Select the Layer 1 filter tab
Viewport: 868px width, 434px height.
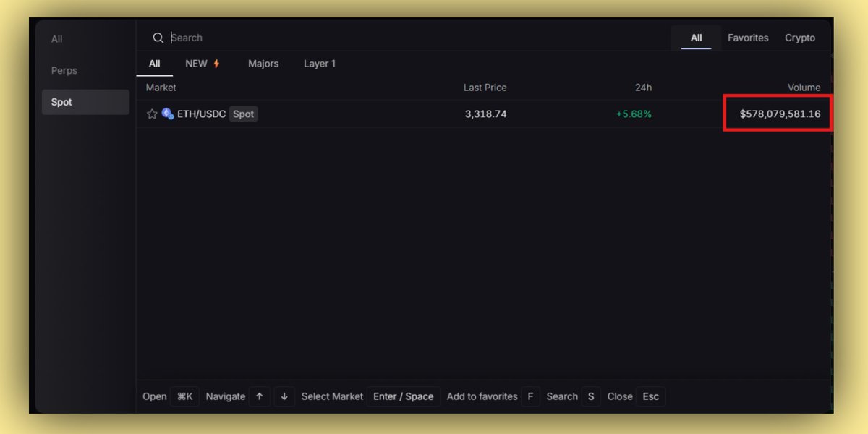click(320, 64)
